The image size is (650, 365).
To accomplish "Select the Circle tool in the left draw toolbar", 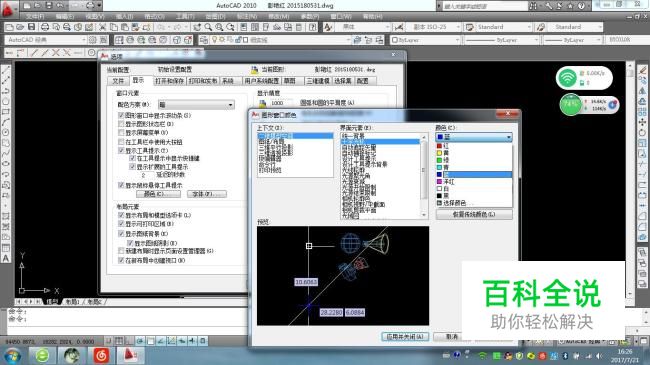I will coord(6,101).
